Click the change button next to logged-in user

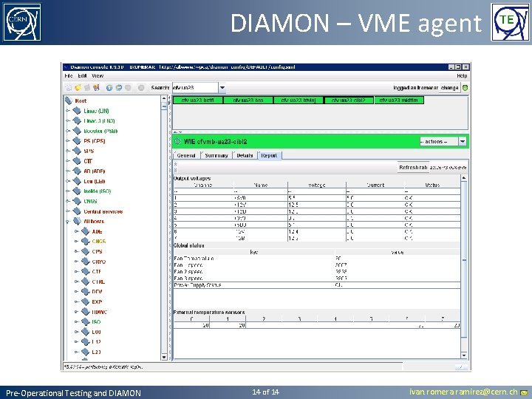tap(449, 87)
